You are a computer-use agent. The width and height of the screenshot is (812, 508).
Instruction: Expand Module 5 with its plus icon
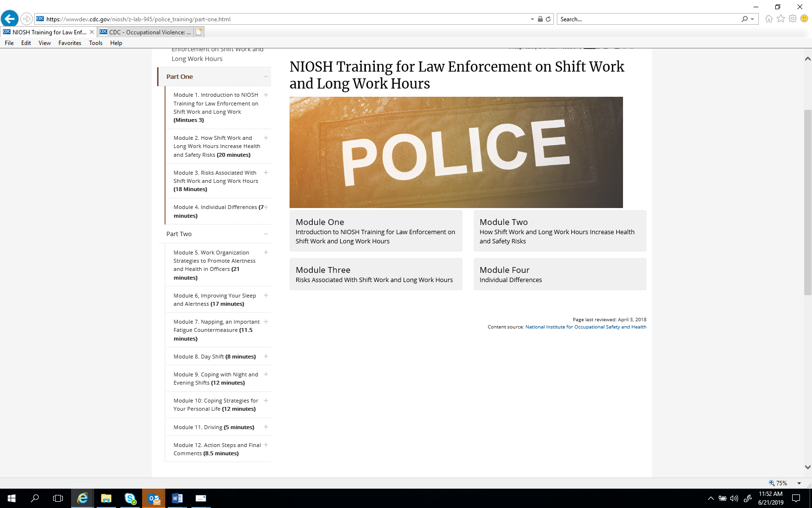pos(266,253)
